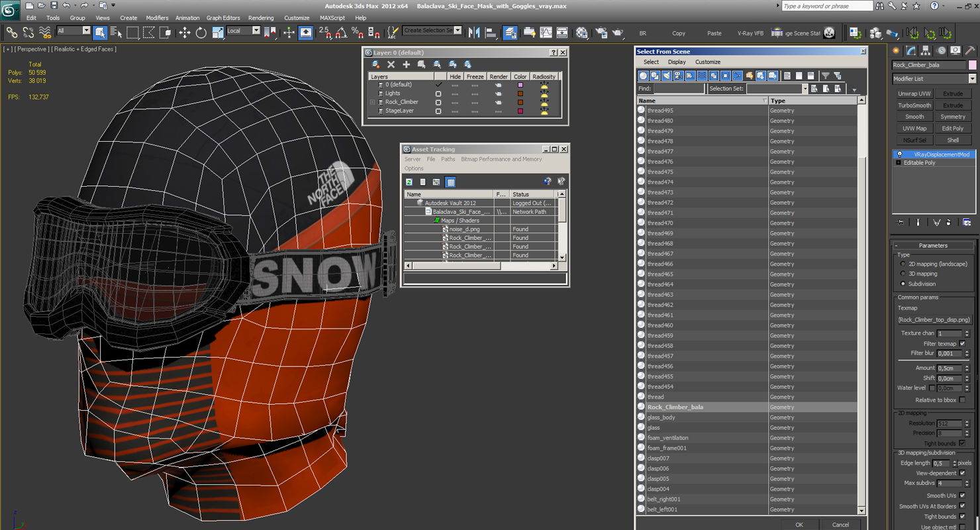Select 3D mapping radio button
The image size is (980, 530).
coord(903,274)
